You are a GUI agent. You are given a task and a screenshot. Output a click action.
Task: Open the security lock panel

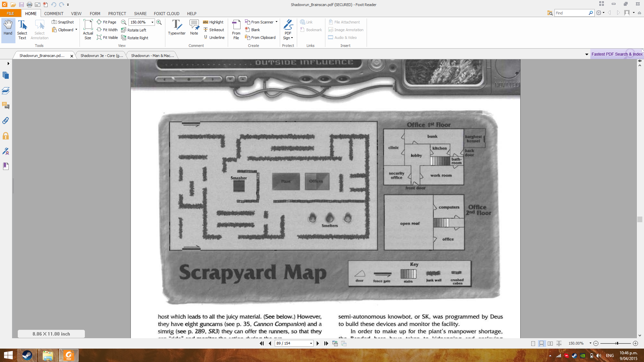tap(6, 136)
